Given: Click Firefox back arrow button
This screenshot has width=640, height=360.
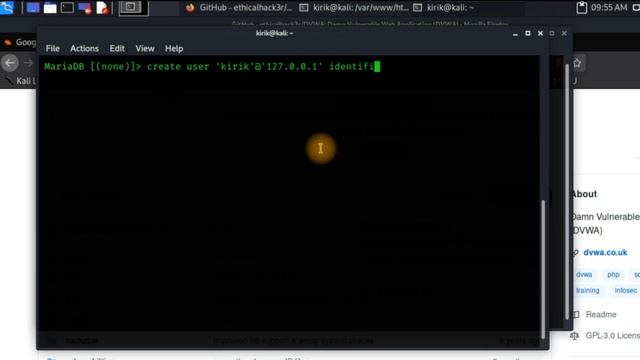Looking at the screenshot, I should pyautogui.click(x=10, y=63).
